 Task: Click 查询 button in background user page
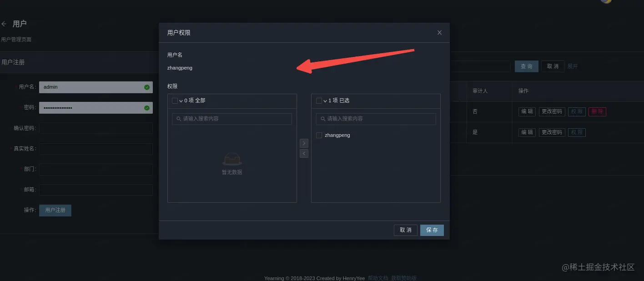(527, 66)
